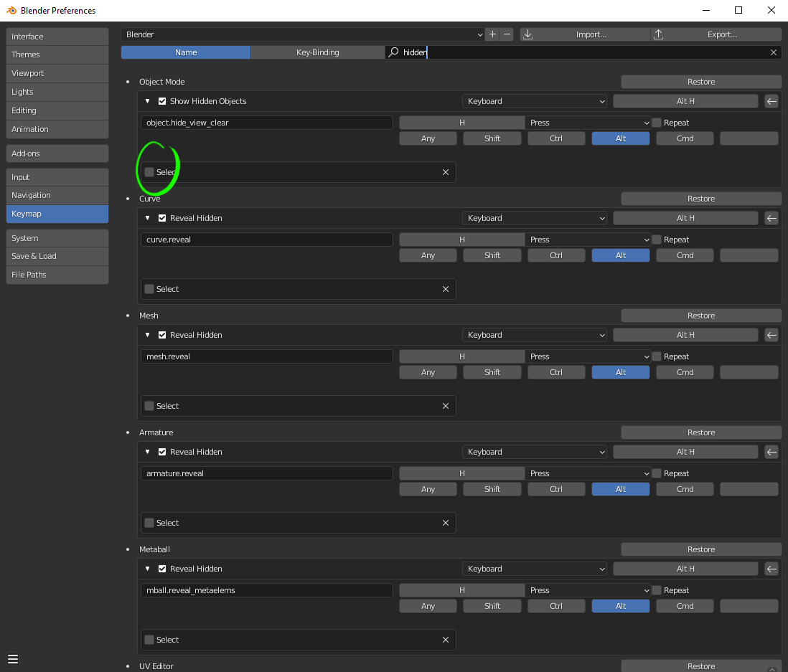Viewport: 788px width, 672px height.
Task: Restore the Show Hidden Objects shortcut via back arrow
Action: pos(771,101)
